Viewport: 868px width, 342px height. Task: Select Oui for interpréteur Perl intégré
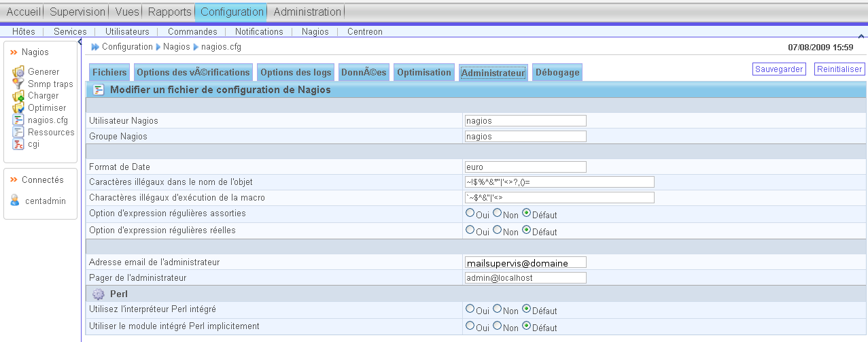(470, 309)
